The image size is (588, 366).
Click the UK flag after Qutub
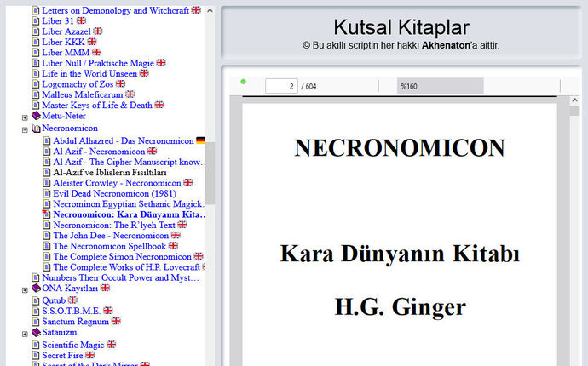coord(72,300)
